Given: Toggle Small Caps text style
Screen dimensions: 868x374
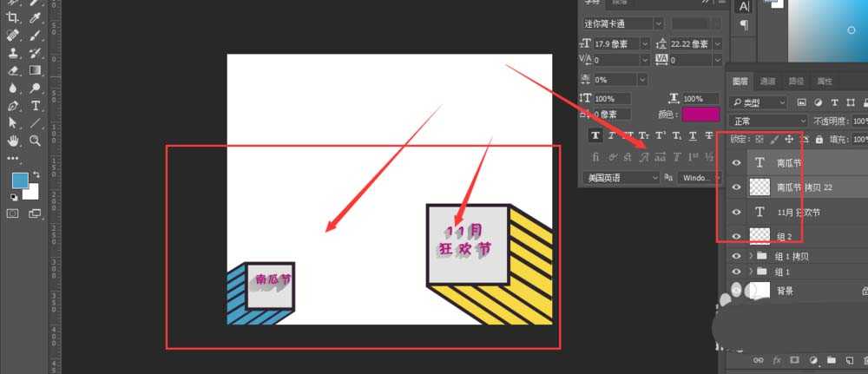Looking at the screenshot, I should coord(644,135).
